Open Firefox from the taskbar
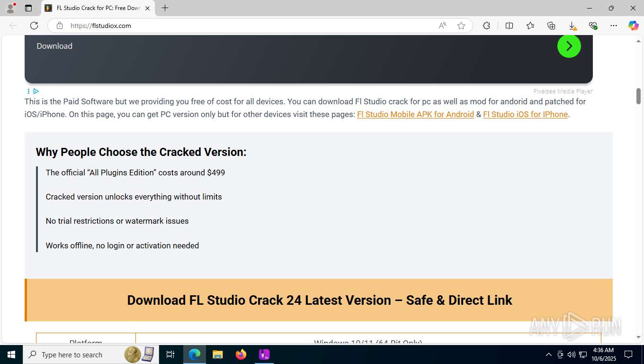Image resolution: width=644 pixels, height=364 pixels. (x=241, y=355)
